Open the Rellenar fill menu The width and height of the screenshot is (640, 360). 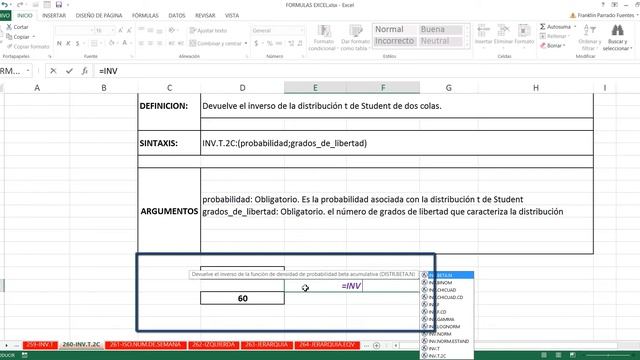point(554,36)
